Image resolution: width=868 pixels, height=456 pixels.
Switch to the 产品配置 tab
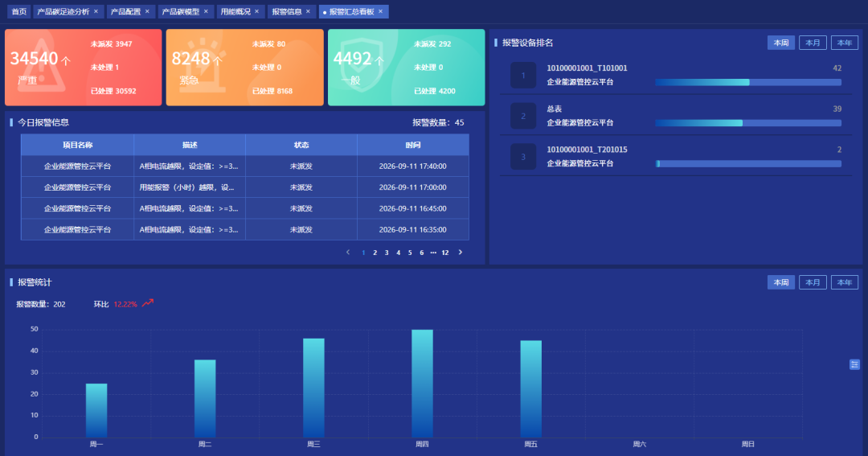125,11
